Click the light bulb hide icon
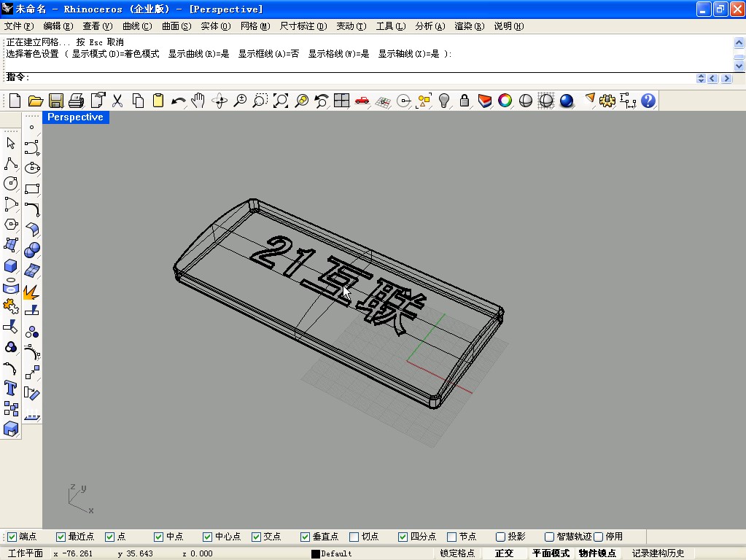Image resolution: width=746 pixels, height=560 pixels. [x=443, y=101]
